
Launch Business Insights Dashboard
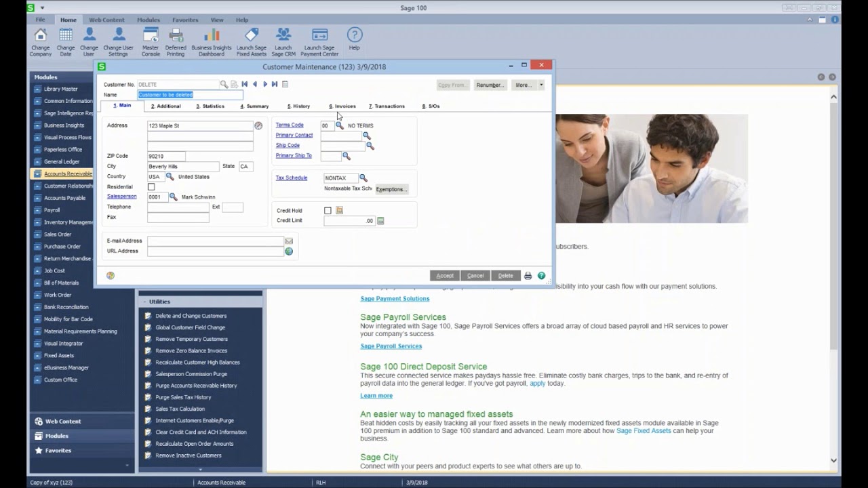point(212,41)
